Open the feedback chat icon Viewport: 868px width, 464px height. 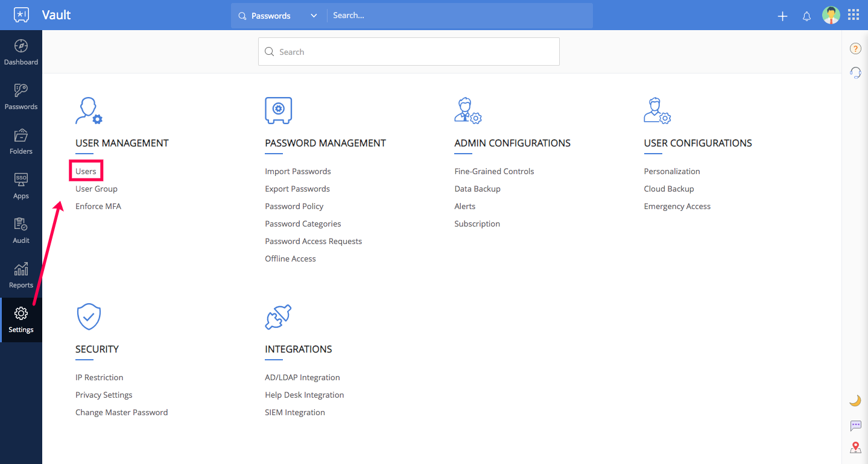(x=855, y=425)
